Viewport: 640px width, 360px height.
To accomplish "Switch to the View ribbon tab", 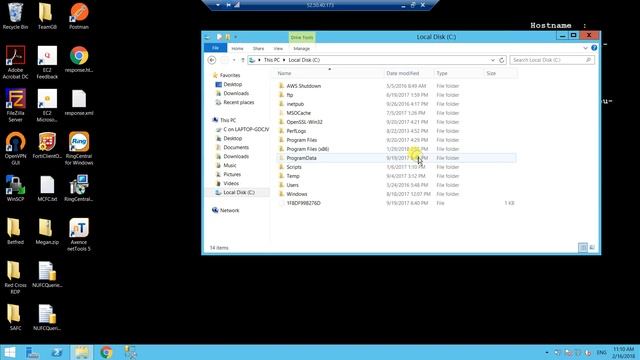I will [x=278, y=48].
